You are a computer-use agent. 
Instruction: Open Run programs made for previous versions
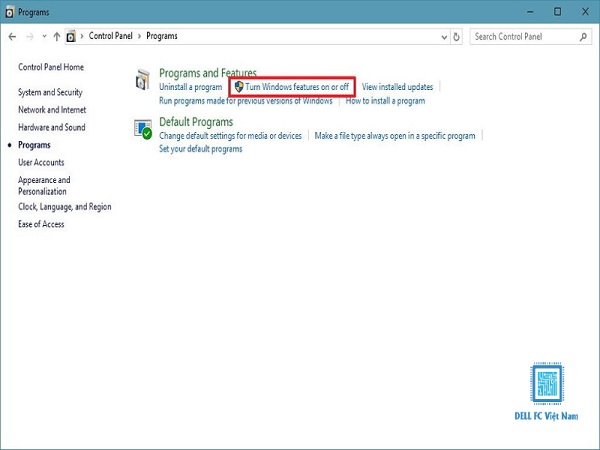coord(246,101)
